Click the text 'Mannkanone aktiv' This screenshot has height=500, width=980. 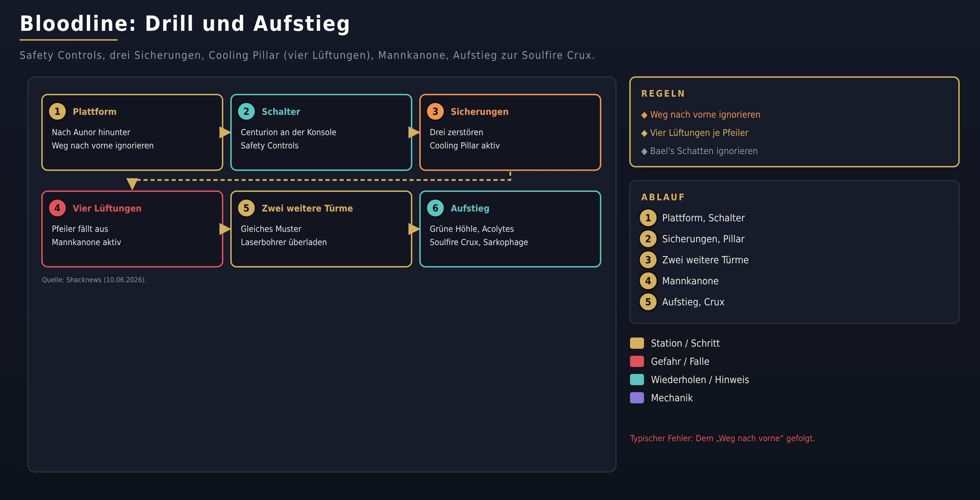click(86, 242)
